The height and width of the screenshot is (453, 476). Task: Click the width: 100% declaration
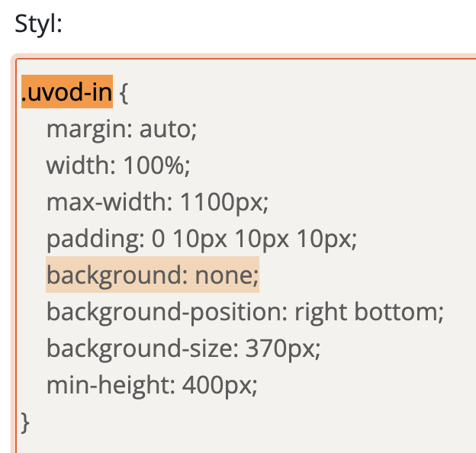117,165
